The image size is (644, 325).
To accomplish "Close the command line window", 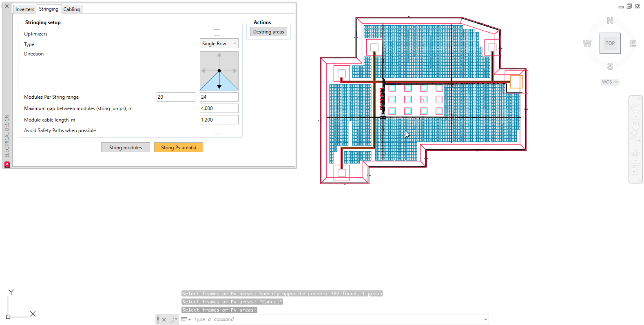I will coord(164,320).
